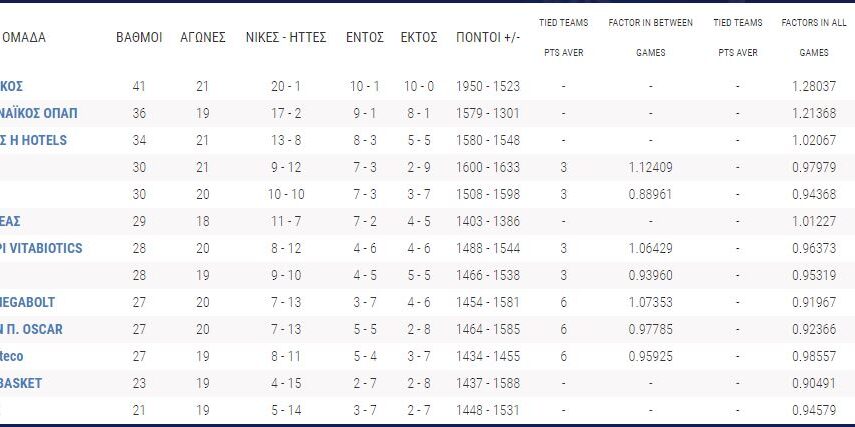
Task: Select the ΕΚΤΟΣ column header
Action: pos(419,38)
